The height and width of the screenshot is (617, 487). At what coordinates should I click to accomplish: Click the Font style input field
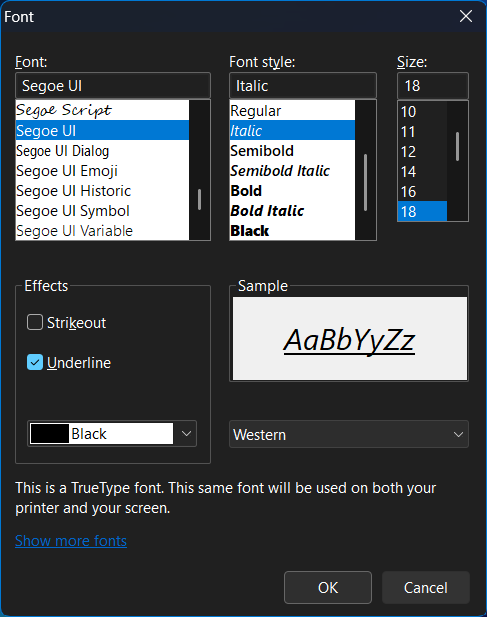(x=303, y=85)
